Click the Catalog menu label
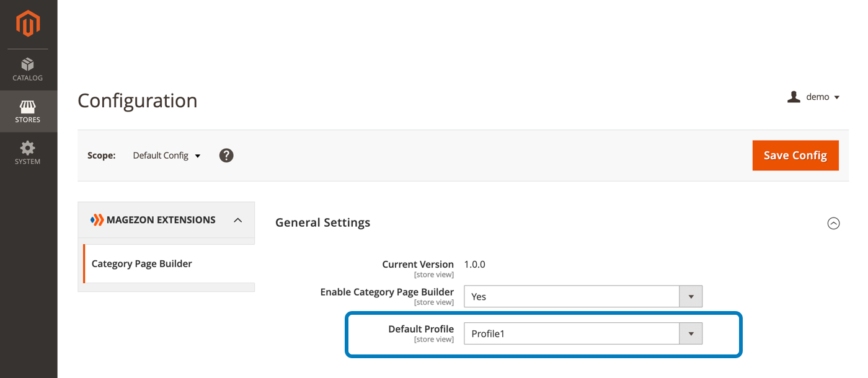This screenshot has width=868, height=378. [x=28, y=78]
